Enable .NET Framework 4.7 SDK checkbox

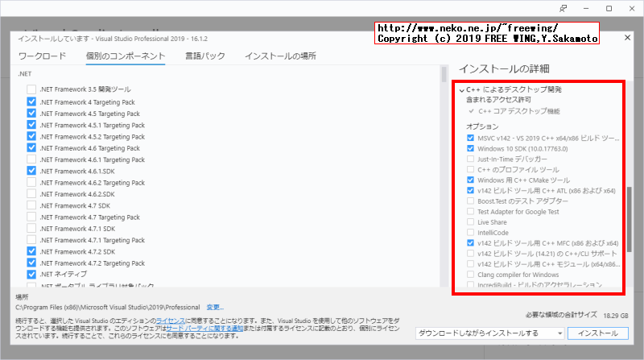tap(31, 205)
